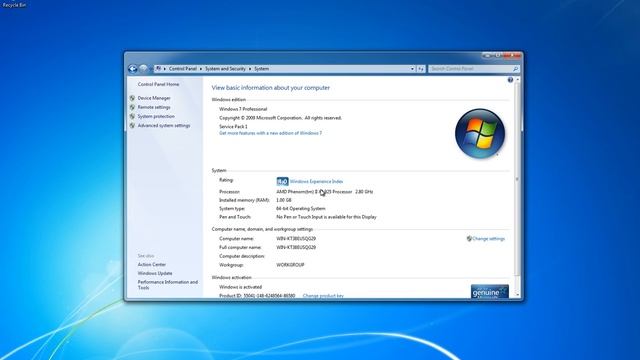
Task: Click the Back navigation arrow
Action: pyautogui.click(x=132, y=69)
